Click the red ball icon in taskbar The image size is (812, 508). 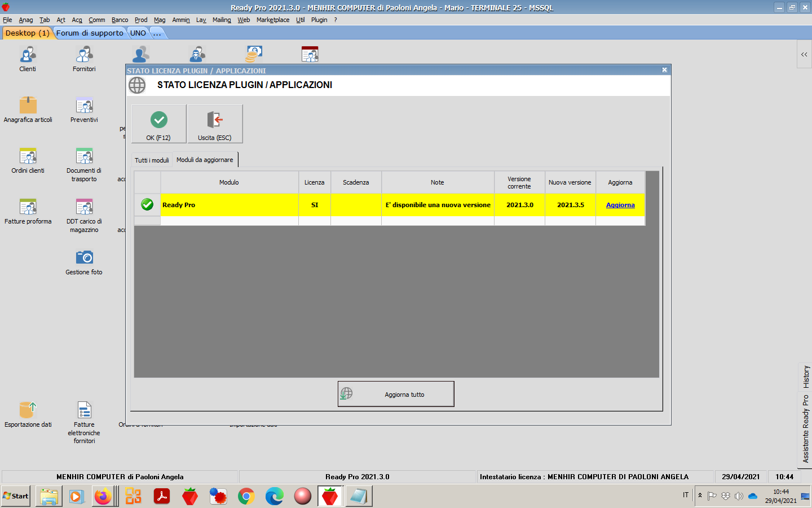point(302,496)
